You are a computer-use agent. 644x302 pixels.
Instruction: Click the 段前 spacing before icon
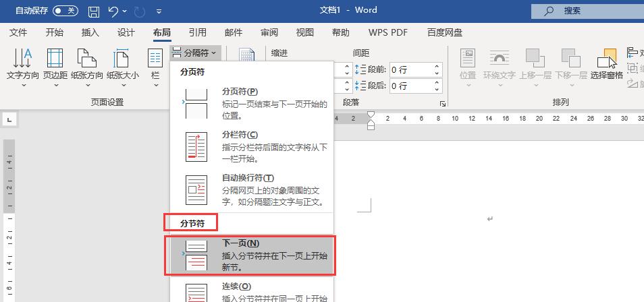click(360, 69)
